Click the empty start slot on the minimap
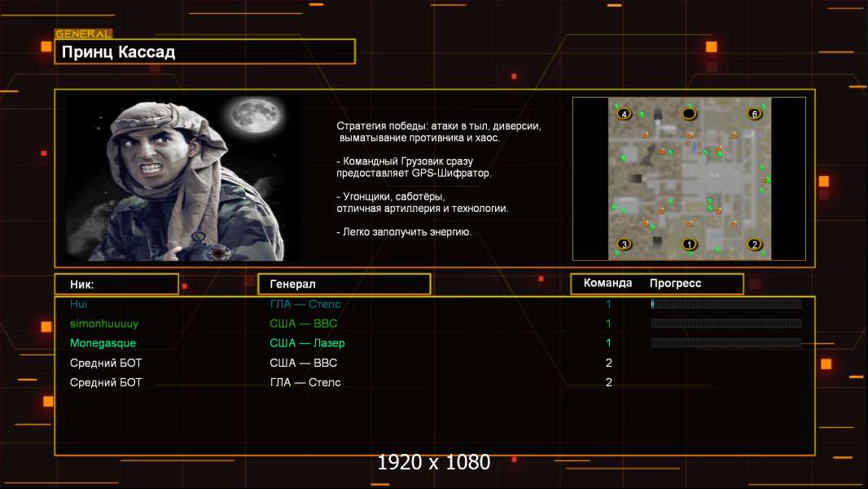Viewport: 868px width, 489px height. [x=689, y=114]
